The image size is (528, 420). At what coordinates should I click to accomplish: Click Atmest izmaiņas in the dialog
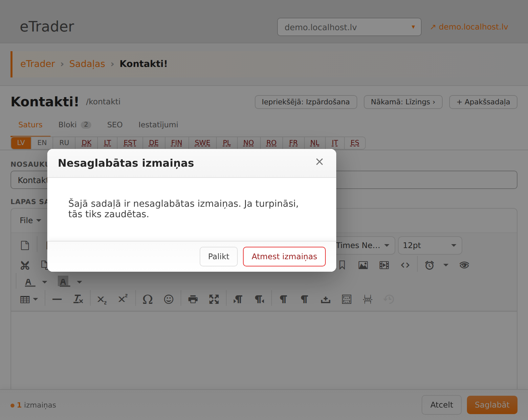click(x=284, y=257)
